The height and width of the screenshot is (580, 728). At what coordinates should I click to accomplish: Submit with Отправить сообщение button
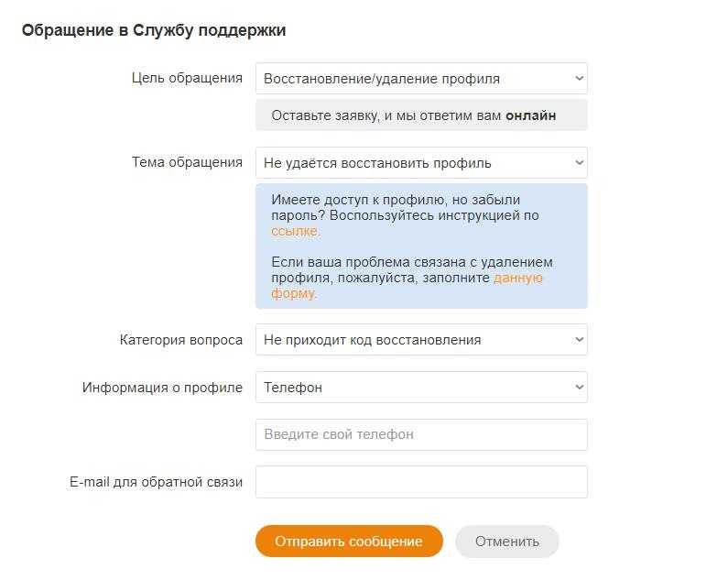click(x=349, y=542)
